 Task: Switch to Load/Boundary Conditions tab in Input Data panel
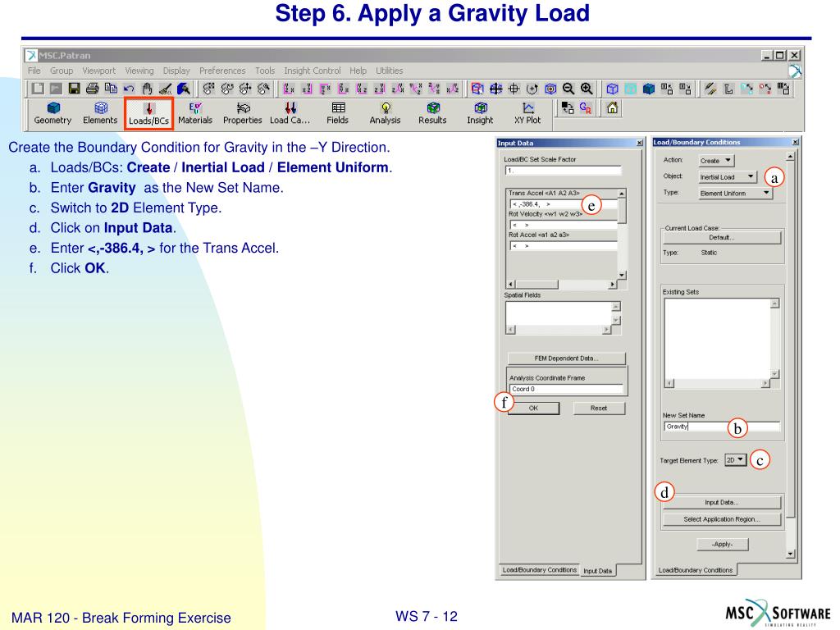pos(540,570)
